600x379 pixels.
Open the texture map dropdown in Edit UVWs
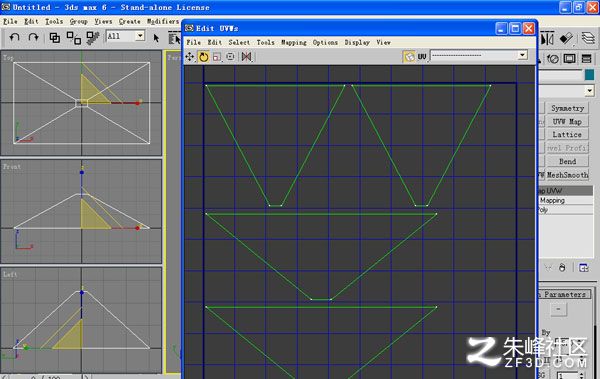coord(523,55)
